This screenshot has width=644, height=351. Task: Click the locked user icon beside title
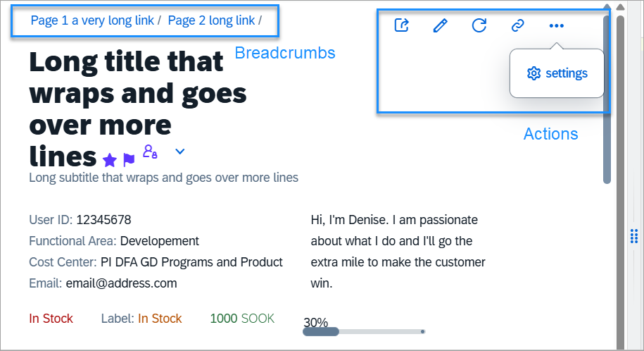[x=150, y=152]
